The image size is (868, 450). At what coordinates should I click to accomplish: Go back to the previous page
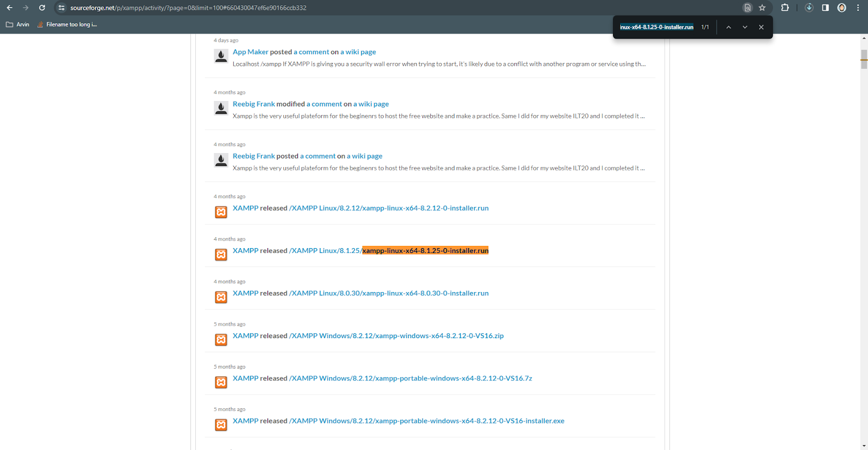click(9, 8)
